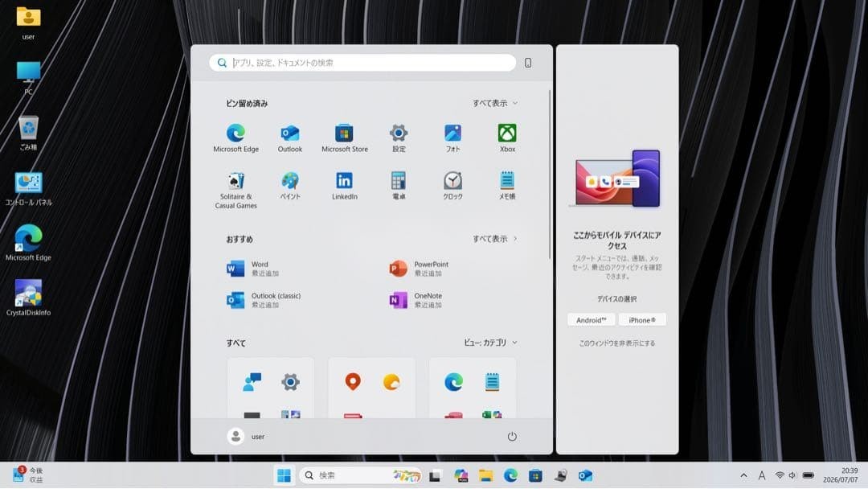Open Microsoft Edge from pinned apps

235,138
